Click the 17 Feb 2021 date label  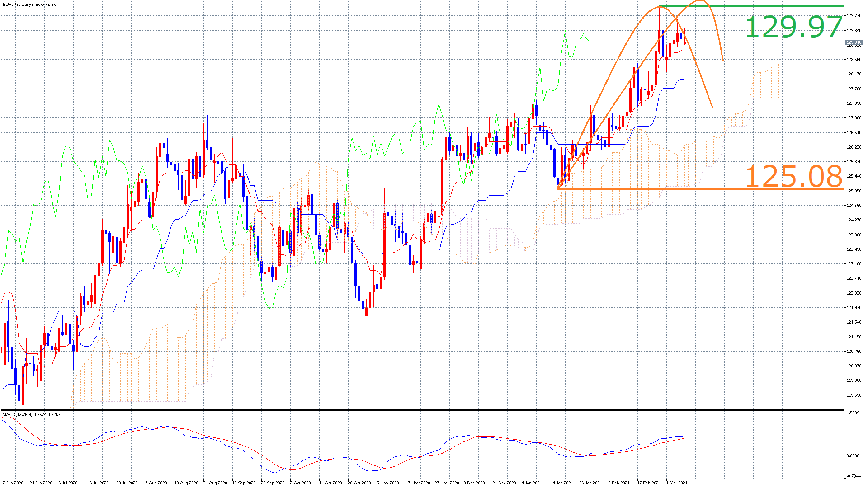(649, 483)
